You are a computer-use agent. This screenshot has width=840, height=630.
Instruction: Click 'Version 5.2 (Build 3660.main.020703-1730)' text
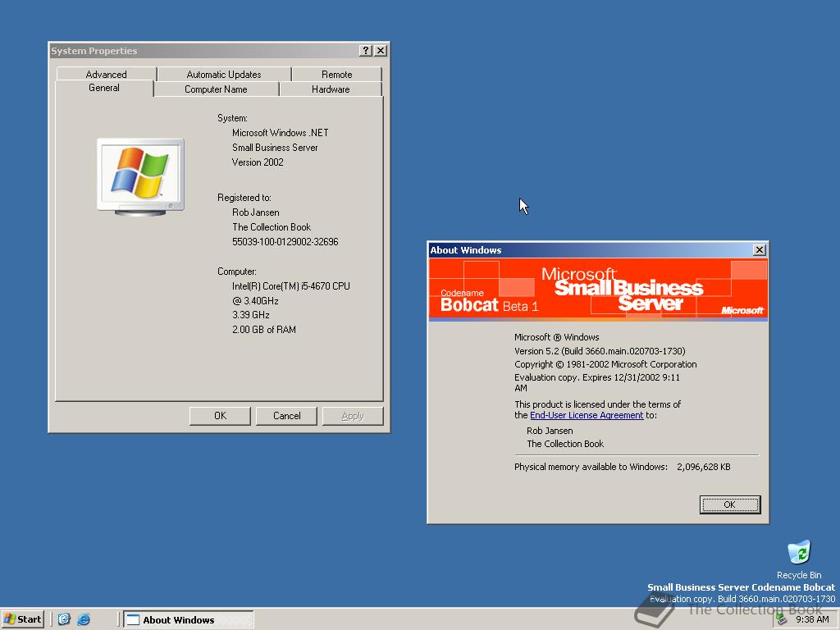(600, 351)
